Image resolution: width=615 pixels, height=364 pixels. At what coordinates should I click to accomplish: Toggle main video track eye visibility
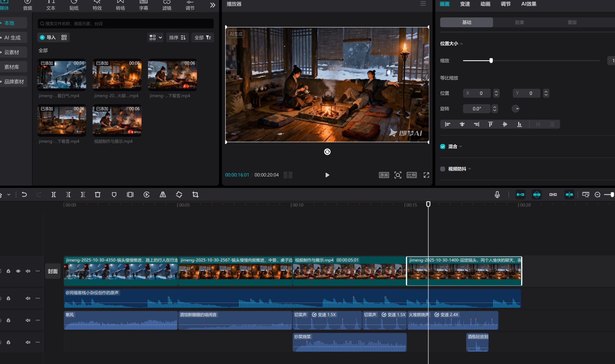coord(18,271)
